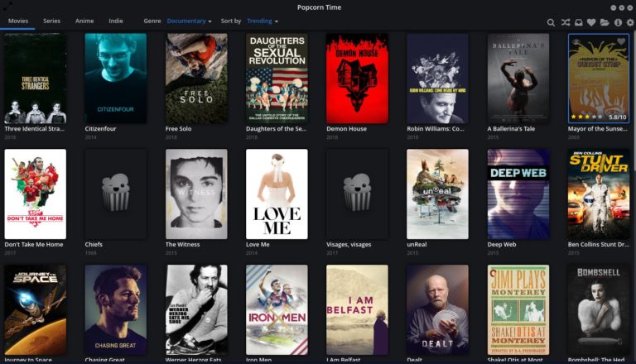The image size is (636, 364).
Task: Click the shuffle random movie icon
Action: click(565, 22)
